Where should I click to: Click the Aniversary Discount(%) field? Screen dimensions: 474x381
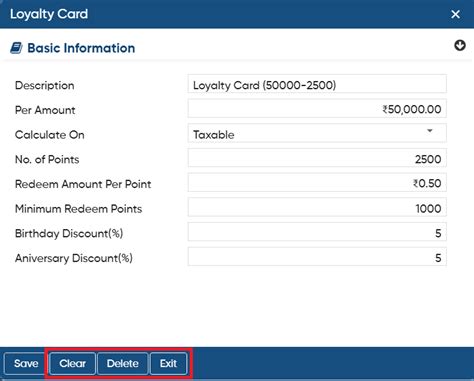pyautogui.click(x=317, y=257)
